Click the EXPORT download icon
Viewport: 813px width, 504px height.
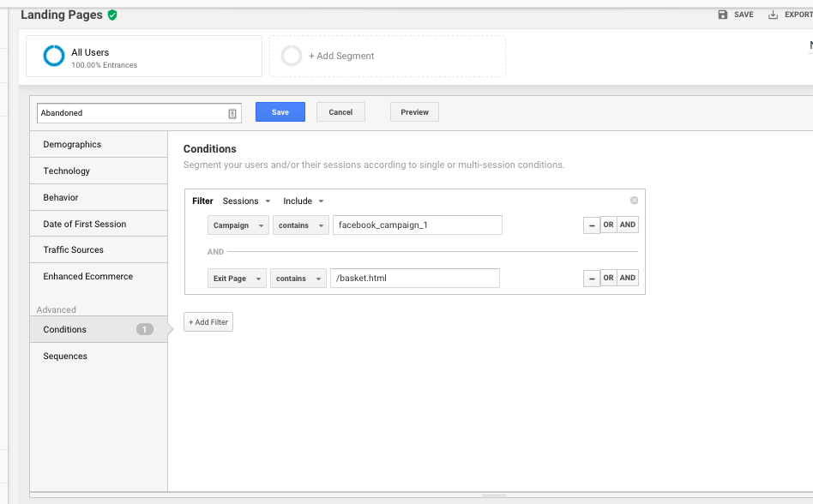click(x=773, y=15)
